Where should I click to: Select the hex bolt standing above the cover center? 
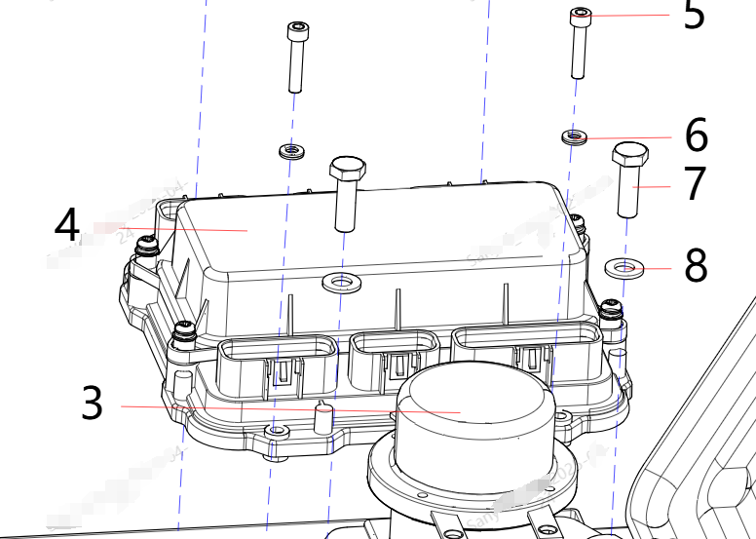click(x=346, y=192)
